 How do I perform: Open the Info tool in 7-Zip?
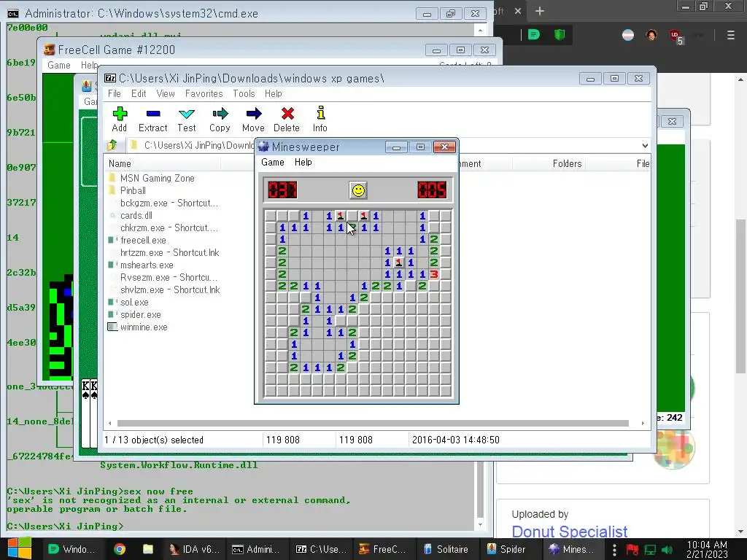[320, 119]
